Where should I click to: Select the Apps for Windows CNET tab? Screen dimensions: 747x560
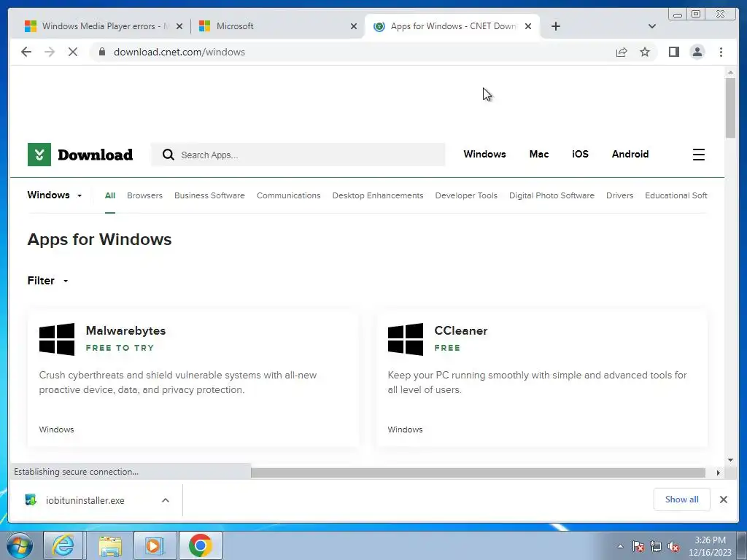[452, 26]
